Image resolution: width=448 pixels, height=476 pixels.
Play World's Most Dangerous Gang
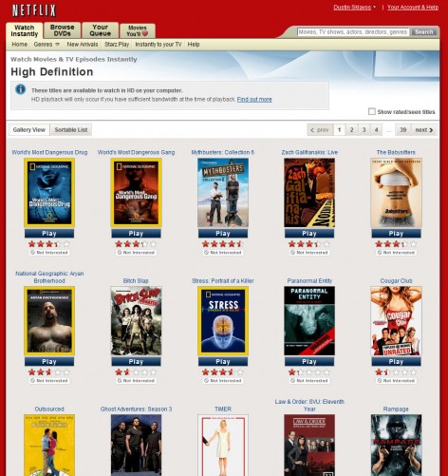click(136, 234)
